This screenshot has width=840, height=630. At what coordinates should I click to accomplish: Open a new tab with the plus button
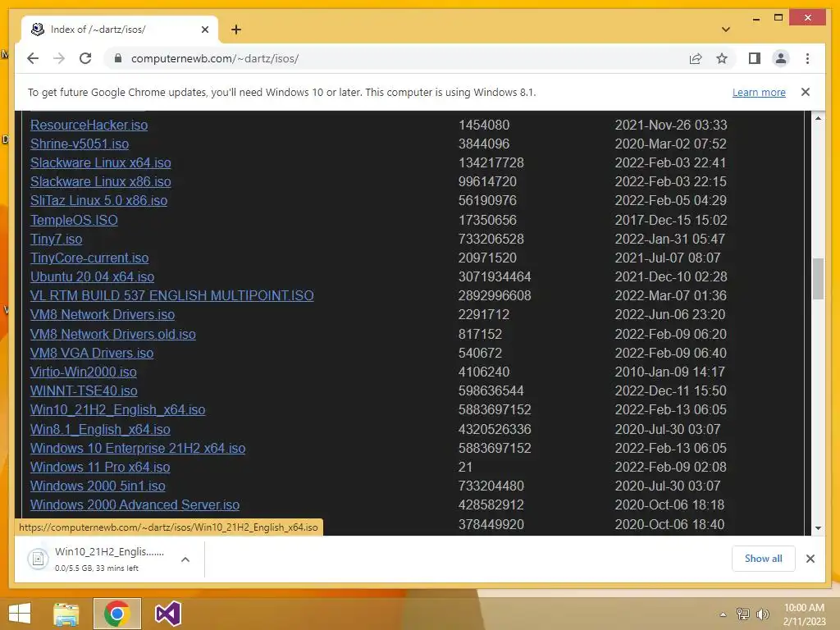click(x=236, y=30)
